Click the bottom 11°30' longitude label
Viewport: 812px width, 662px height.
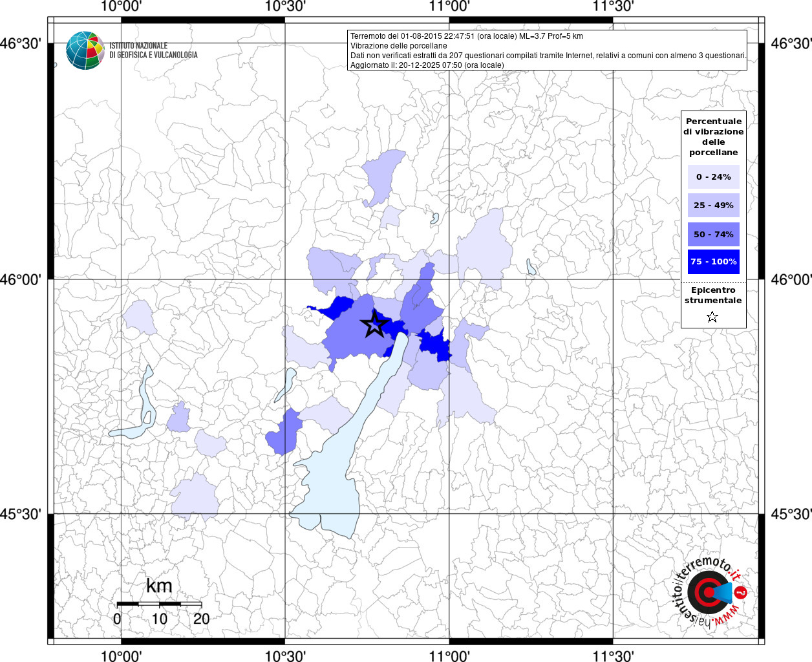point(612,656)
